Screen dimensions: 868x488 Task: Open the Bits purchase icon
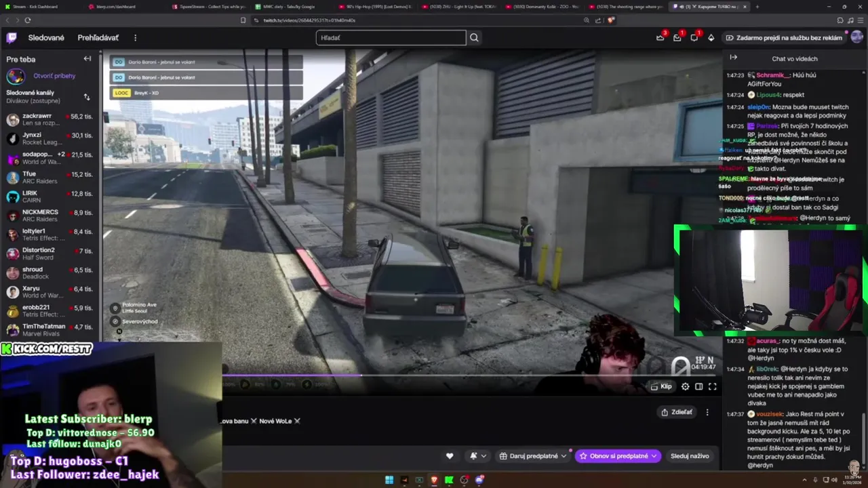tap(711, 38)
